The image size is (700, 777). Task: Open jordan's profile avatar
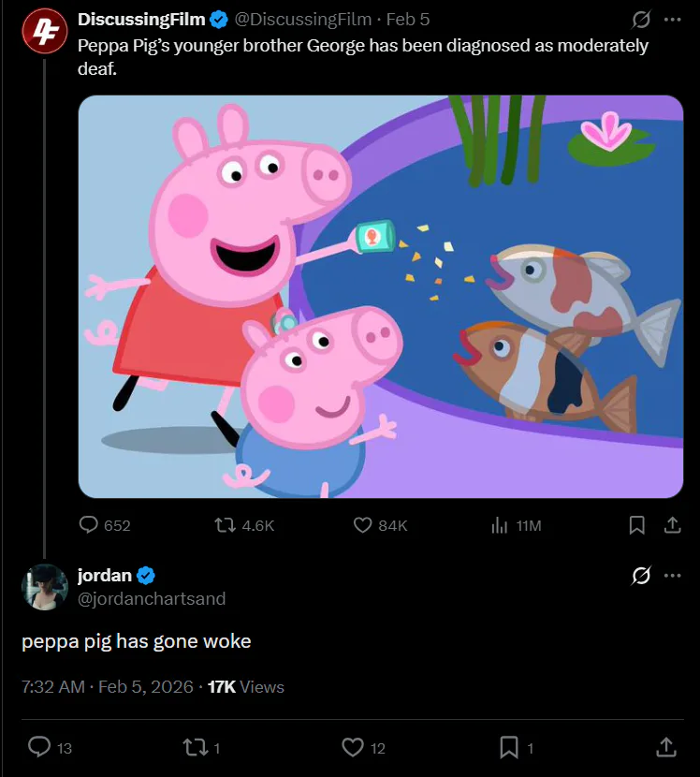(44, 587)
